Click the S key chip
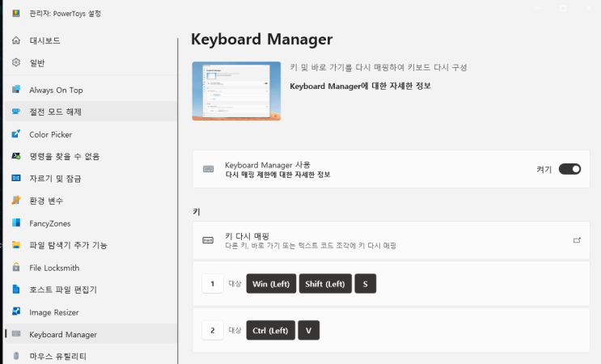The width and height of the screenshot is (601, 364). pos(366,284)
